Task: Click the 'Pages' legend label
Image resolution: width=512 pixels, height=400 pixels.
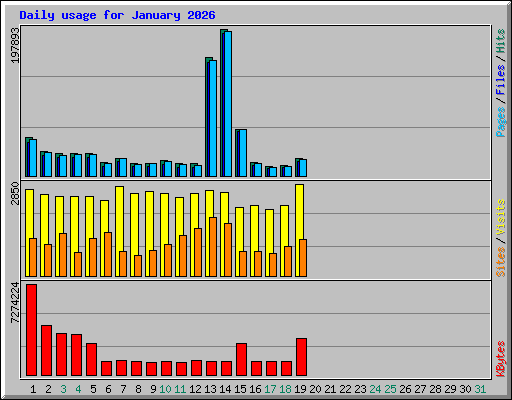Action: coord(501,122)
